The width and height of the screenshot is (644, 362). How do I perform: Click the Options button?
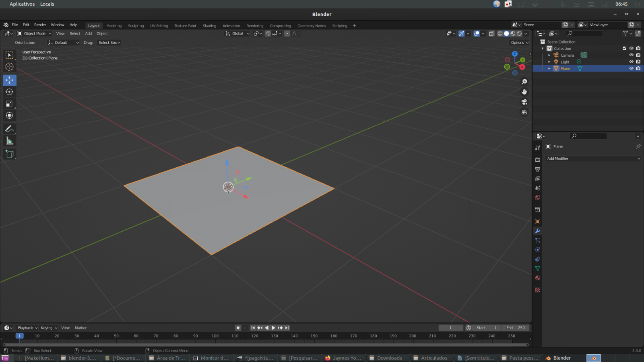click(x=519, y=43)
